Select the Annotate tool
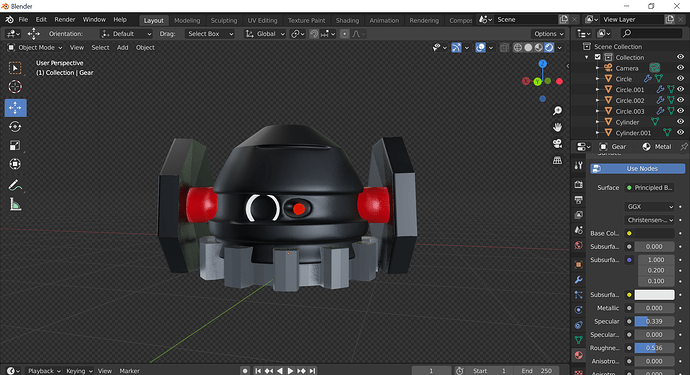The width and height of the screenshot is (690, 375). (x=15, y=185)
